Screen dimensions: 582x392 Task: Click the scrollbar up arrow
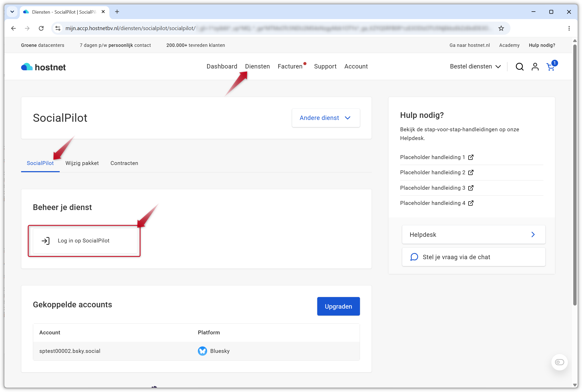pyautogui.click(x=575, y=41)
